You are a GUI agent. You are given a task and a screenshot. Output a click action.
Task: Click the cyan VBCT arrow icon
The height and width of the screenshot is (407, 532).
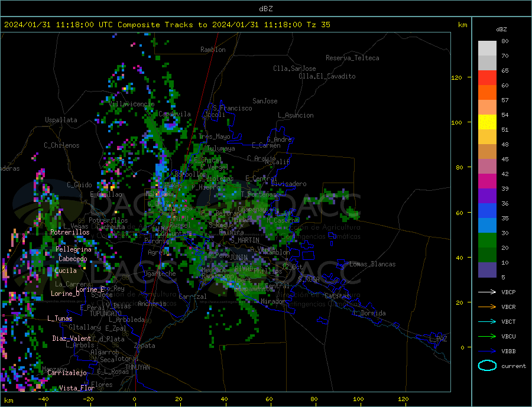pyautogui.click(x=487, y=321)
